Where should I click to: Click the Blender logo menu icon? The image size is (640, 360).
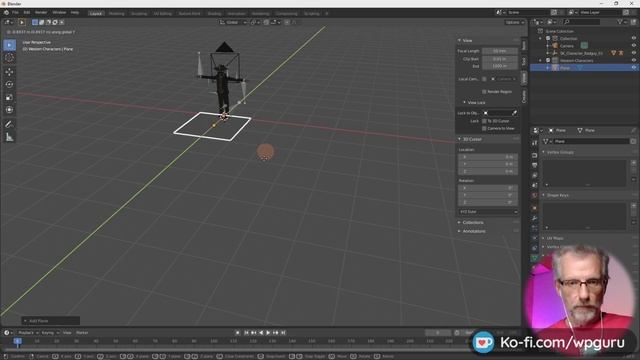click(6, 13)
